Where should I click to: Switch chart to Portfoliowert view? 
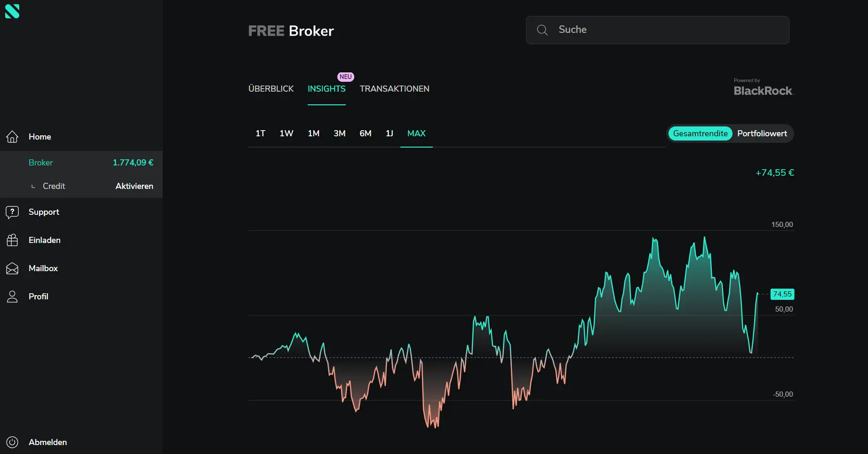tap(762, 133)
